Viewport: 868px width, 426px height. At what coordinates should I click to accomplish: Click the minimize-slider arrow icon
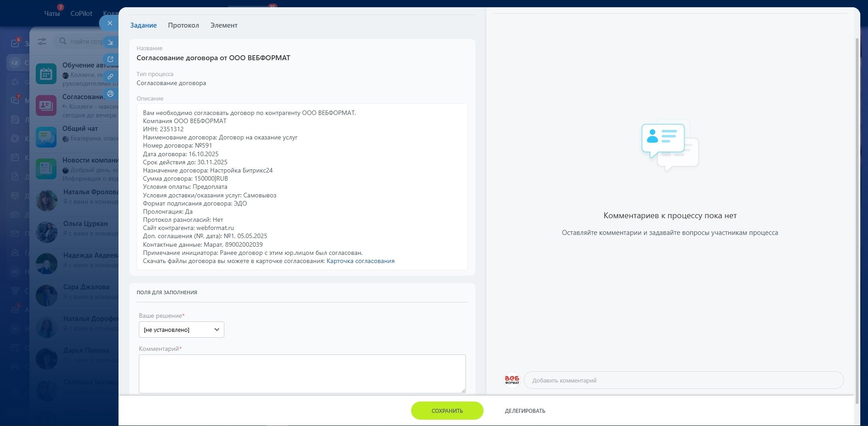point(110,42)
